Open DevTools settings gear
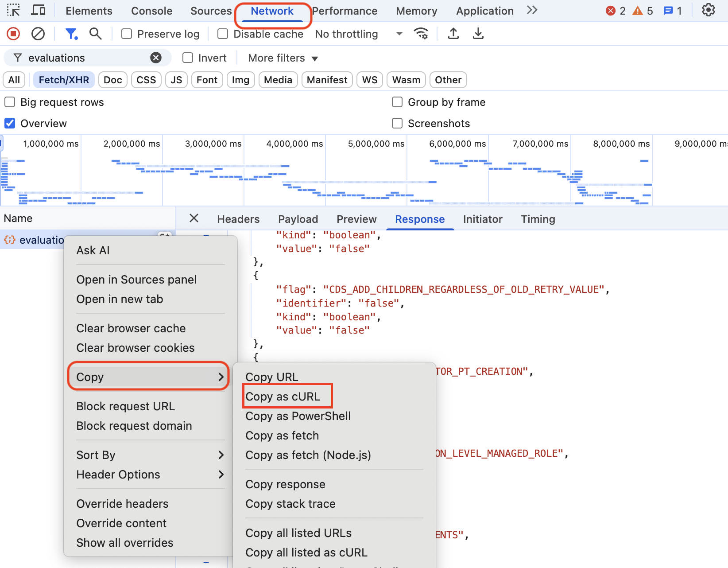 coord(709,10)
